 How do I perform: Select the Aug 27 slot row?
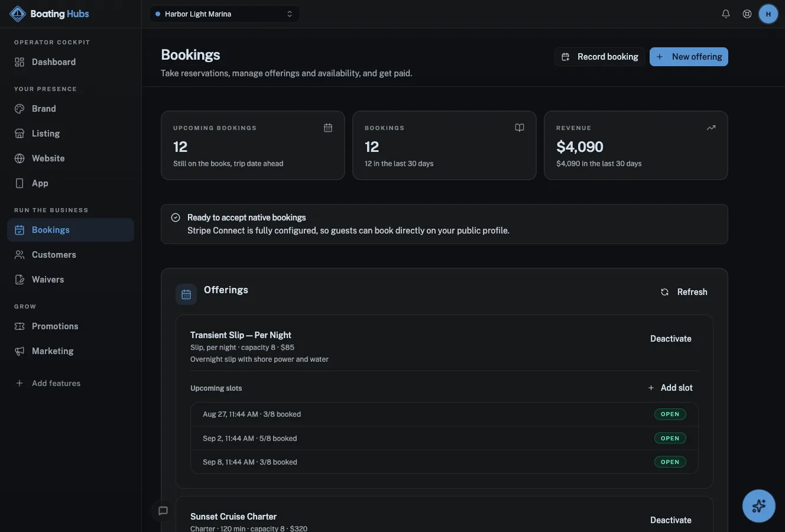pos(445,414)
